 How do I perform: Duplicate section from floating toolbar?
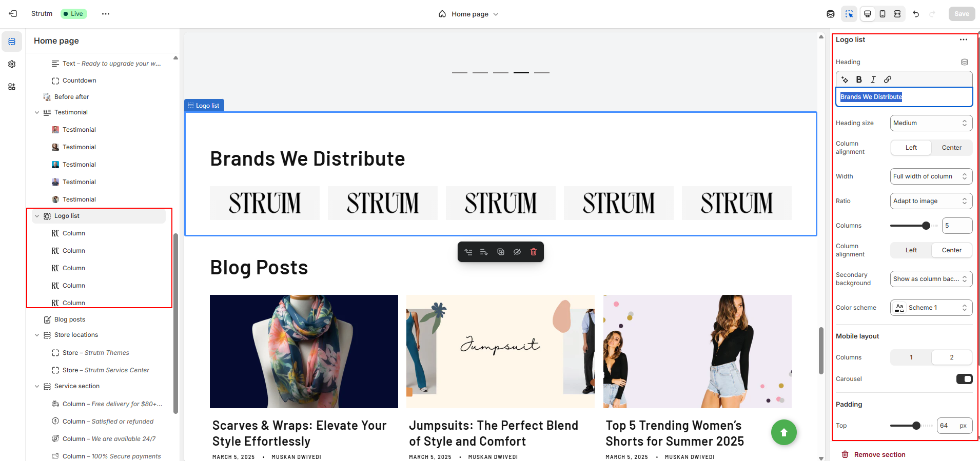click(x=501, y=252)
